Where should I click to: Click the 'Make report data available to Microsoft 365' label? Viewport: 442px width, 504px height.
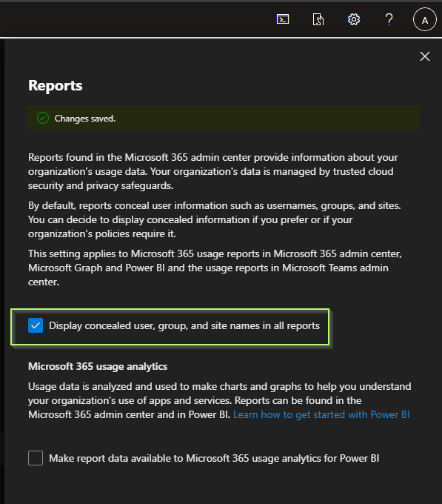[214, 458]
